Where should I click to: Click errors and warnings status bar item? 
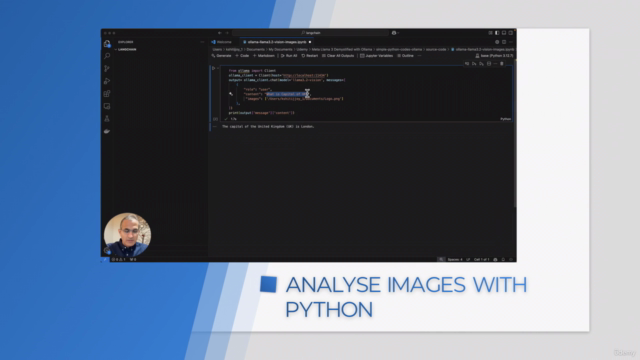[x=119, y=260]
